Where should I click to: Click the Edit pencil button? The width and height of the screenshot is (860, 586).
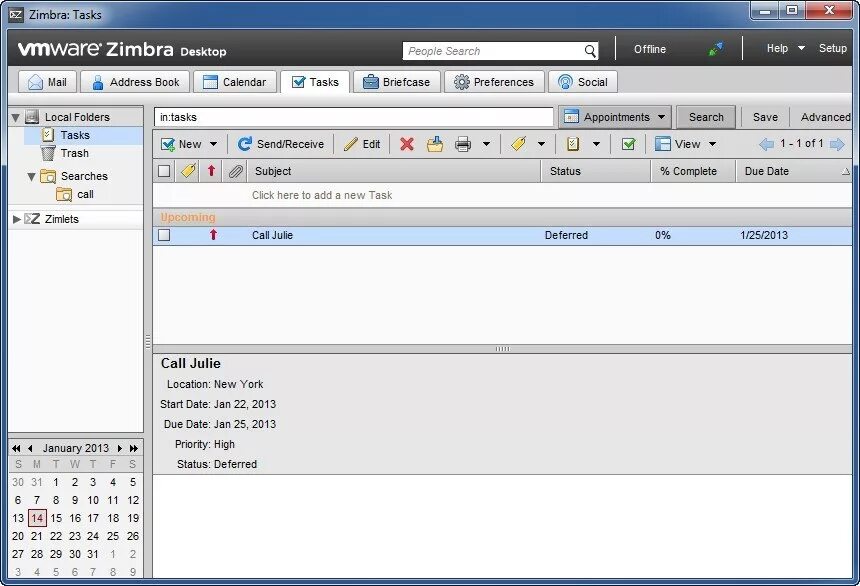362,144
